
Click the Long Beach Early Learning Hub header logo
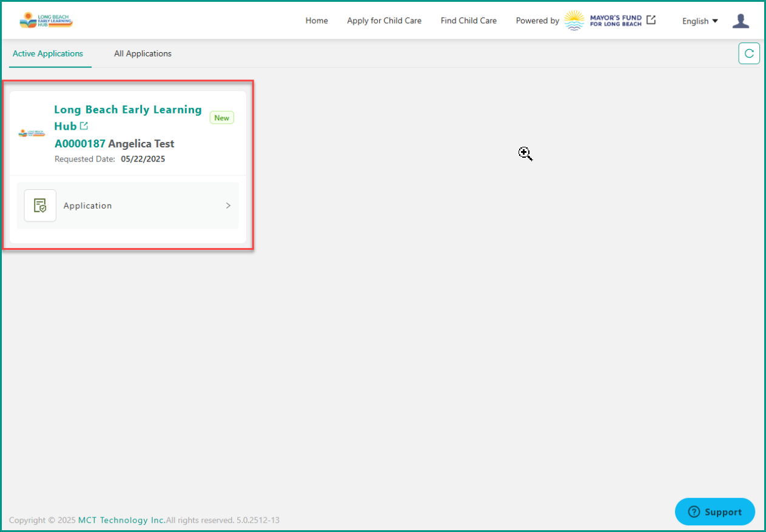pos(46,20)
